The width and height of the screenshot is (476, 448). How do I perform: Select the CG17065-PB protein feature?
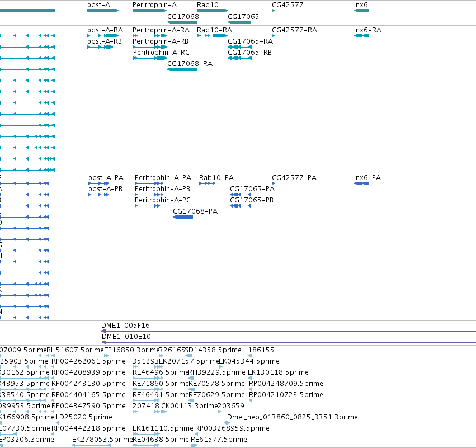(x=240, y=206)
